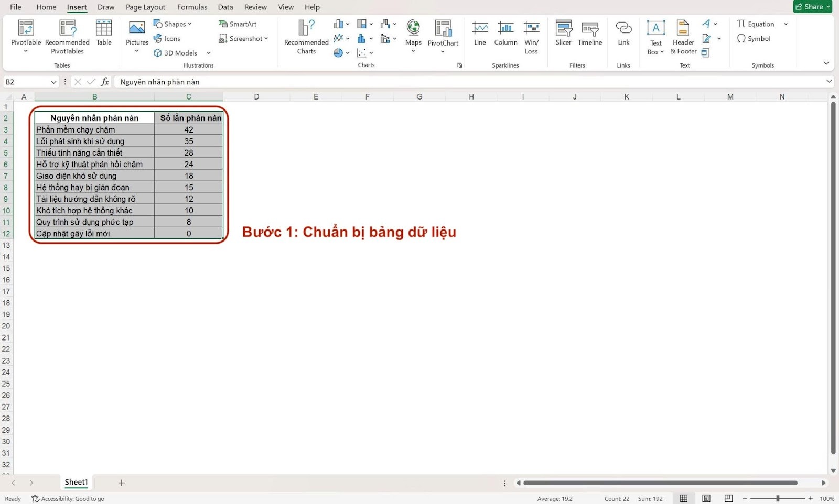Insert a Table from the ribbon
839x504 pixels.
104,32
